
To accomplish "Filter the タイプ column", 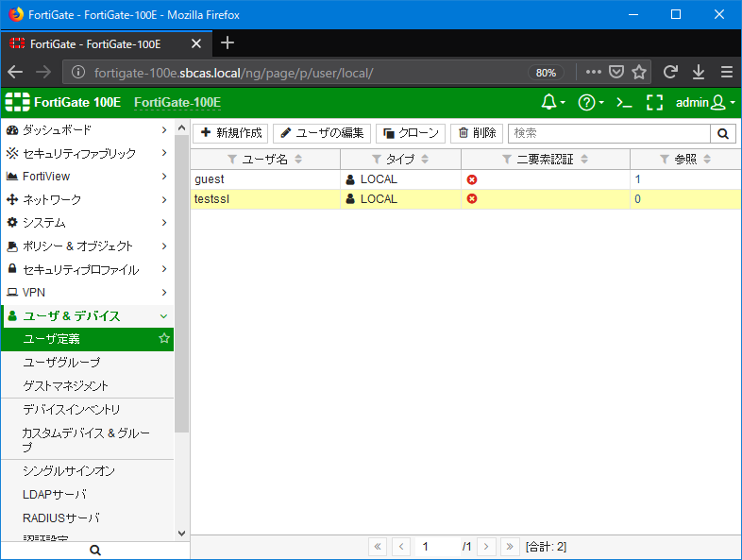I will 377,159.
